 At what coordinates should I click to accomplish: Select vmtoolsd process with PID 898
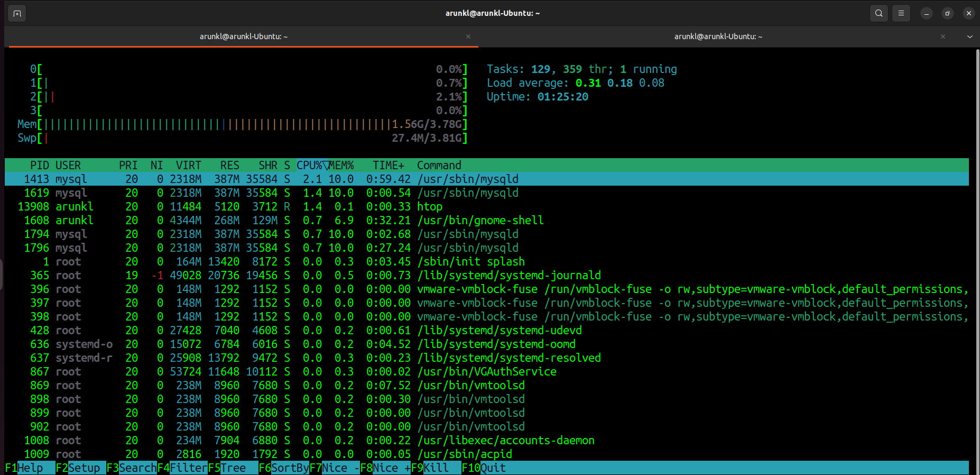click(487, 399)
